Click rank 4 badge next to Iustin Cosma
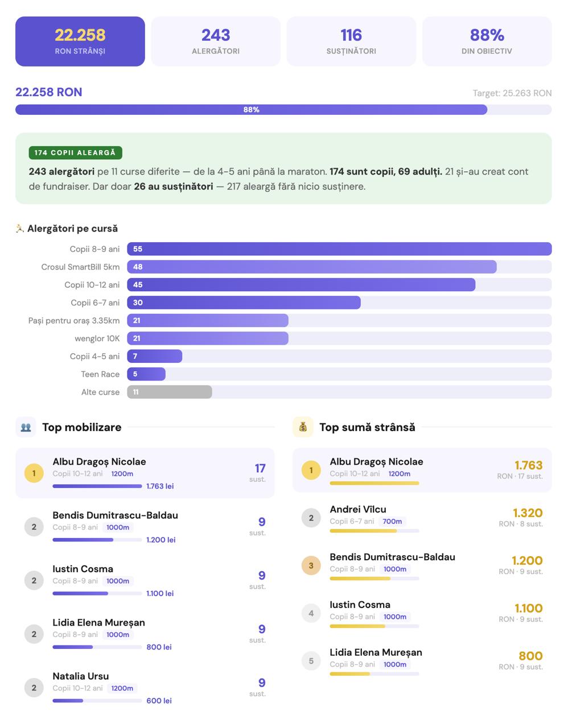Screen dimensions: 568x728 311,613
